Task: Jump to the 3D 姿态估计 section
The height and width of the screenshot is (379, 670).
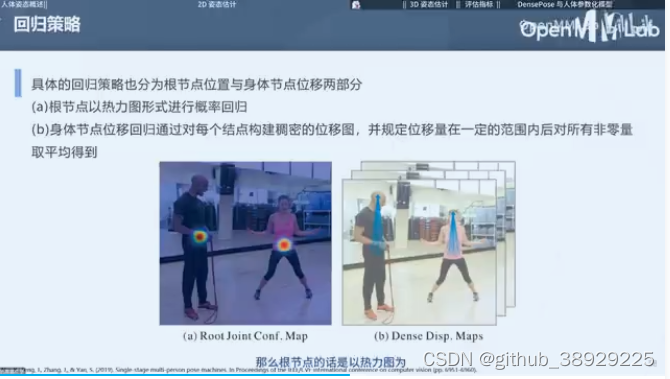Action: 429,4
